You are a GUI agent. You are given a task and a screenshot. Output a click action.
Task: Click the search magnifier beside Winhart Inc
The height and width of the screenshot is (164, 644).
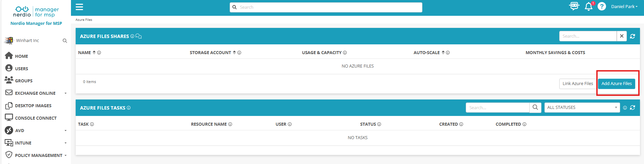click(65, 41)
